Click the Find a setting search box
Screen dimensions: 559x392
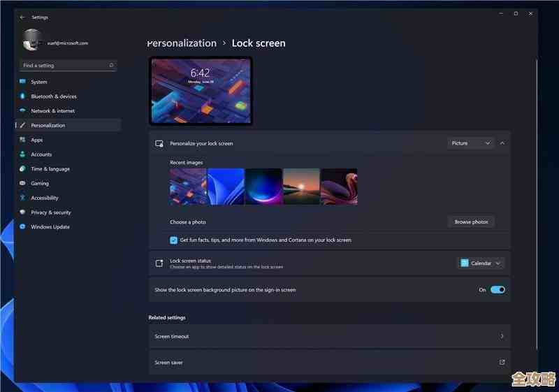[68, 66]
